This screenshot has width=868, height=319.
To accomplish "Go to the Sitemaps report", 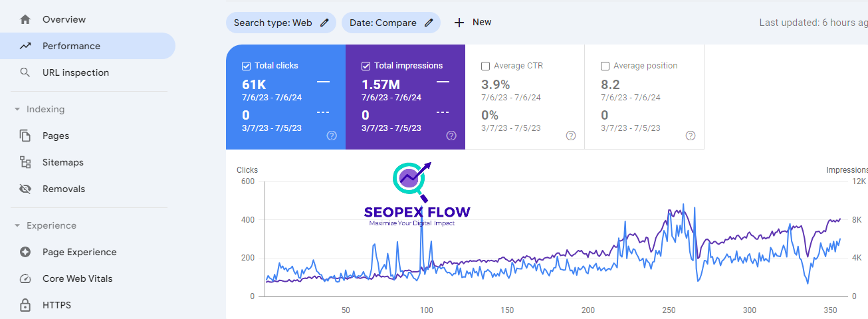I will [88, 162].
